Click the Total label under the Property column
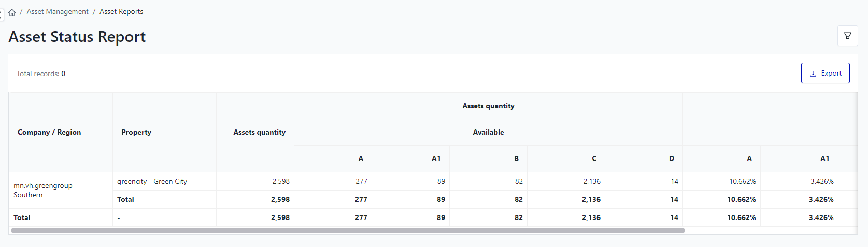The height and width of the screenshot is (247, 868). [125, 199]
